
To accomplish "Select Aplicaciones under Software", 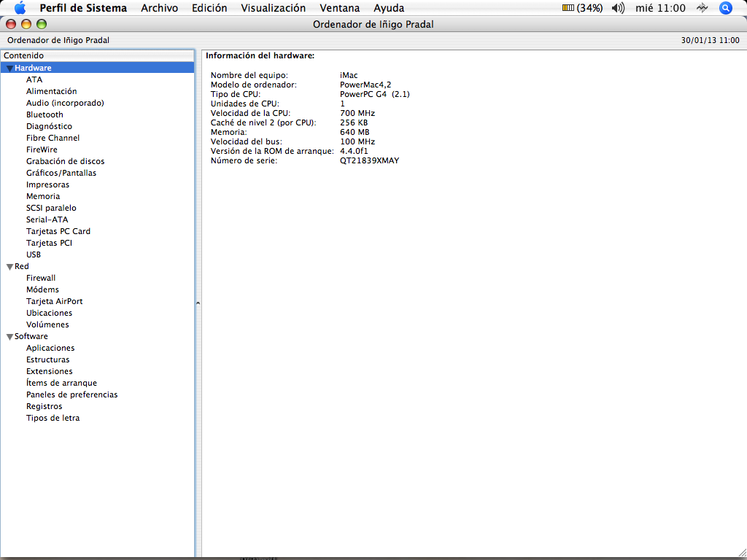I will (x=50, y=348).
